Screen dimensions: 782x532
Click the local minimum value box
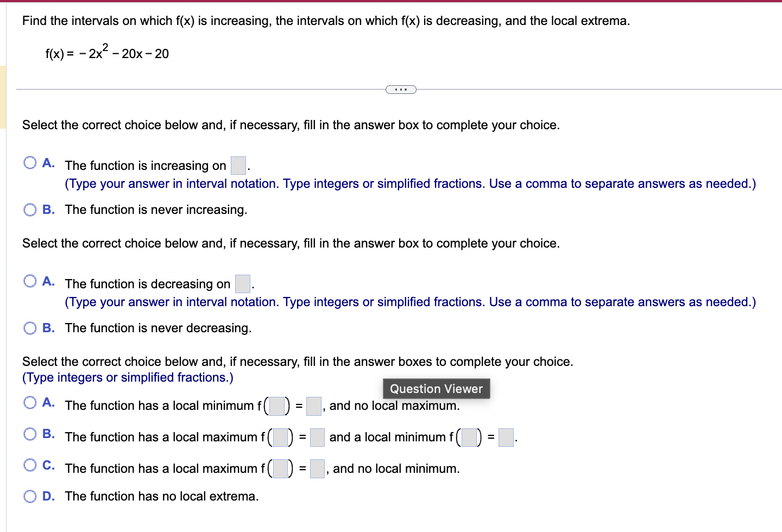[x=313, y=406]
